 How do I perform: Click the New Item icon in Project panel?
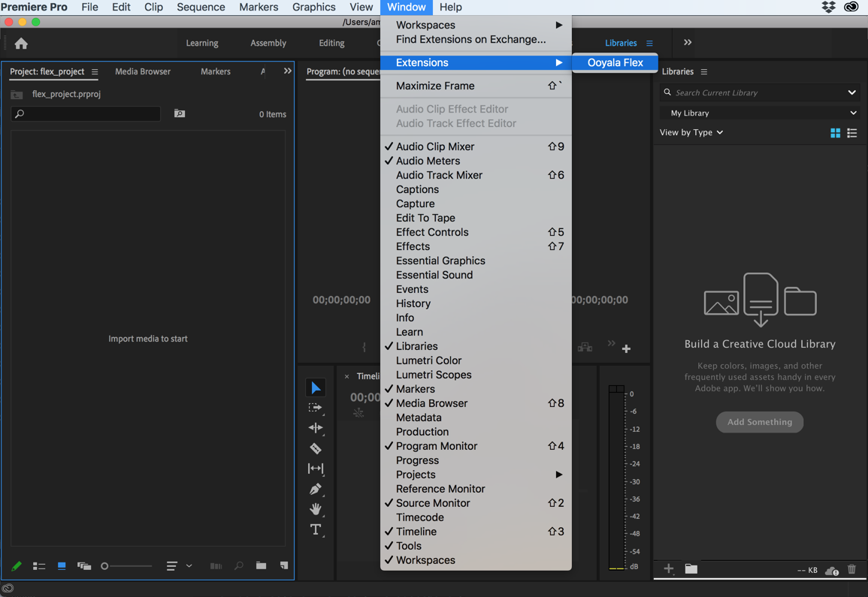tap(284, 565)
